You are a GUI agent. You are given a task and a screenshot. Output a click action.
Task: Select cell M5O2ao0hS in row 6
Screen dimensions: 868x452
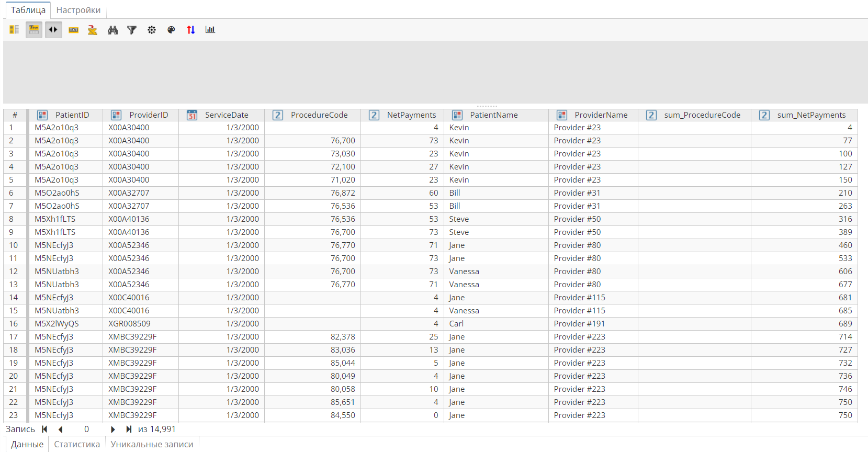pos(66,193)
